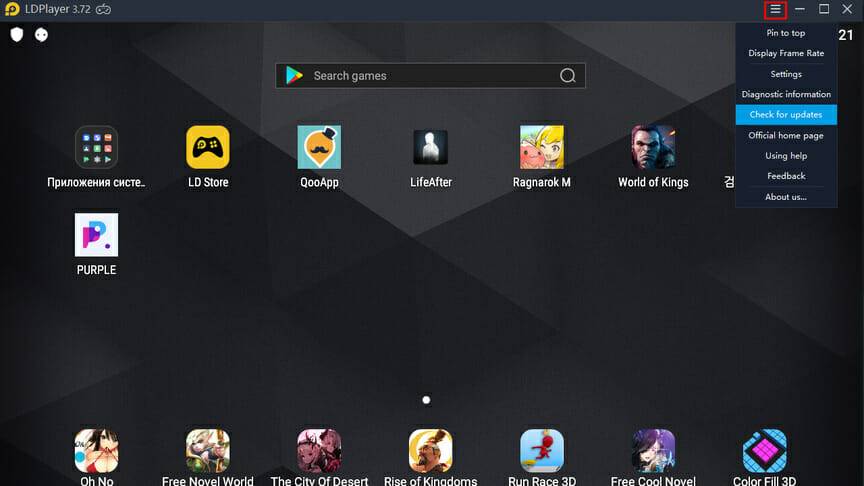Viewport: 864px width, 486px height.
Task: Open Official home page entry
Action: [786, 136]
